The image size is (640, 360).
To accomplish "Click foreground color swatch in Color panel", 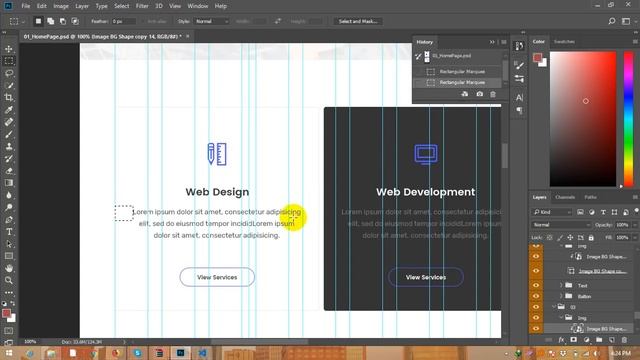I will (538, 58).
